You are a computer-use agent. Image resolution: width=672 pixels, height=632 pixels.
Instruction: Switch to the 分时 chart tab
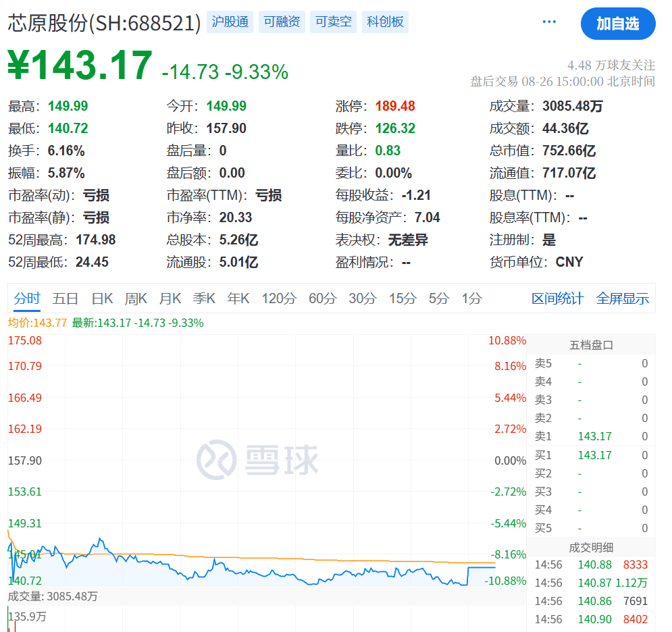26,298
